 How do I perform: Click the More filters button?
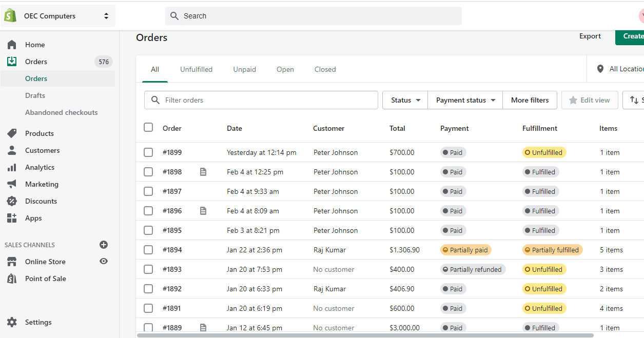click(x=530, y=100)
